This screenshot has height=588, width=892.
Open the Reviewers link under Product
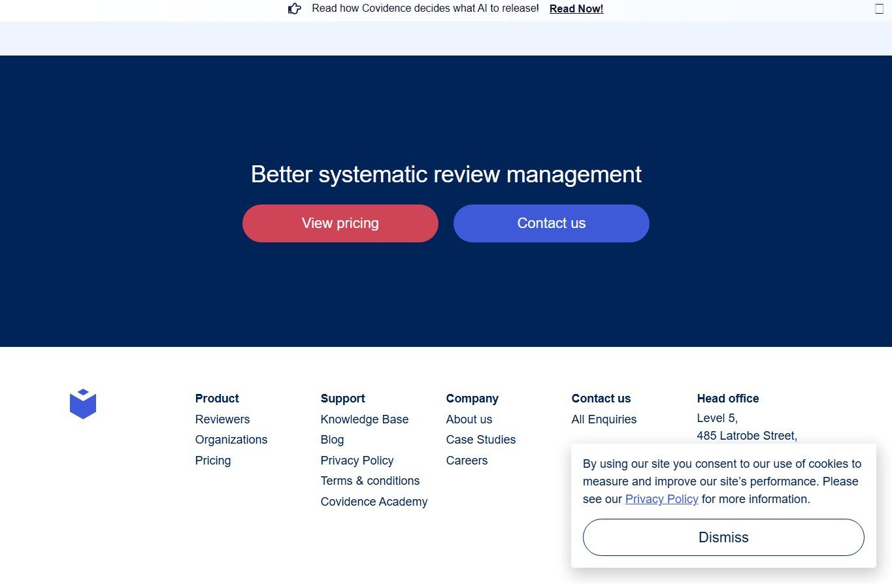(x=222, y=419)
